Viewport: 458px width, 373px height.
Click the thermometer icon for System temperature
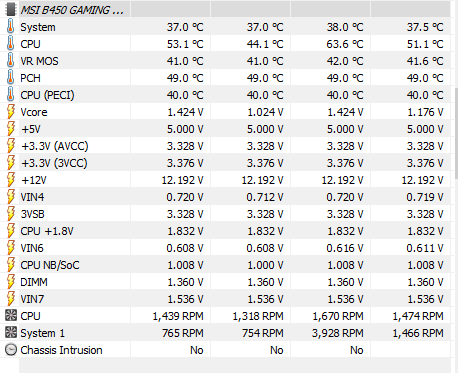point(11,27)
